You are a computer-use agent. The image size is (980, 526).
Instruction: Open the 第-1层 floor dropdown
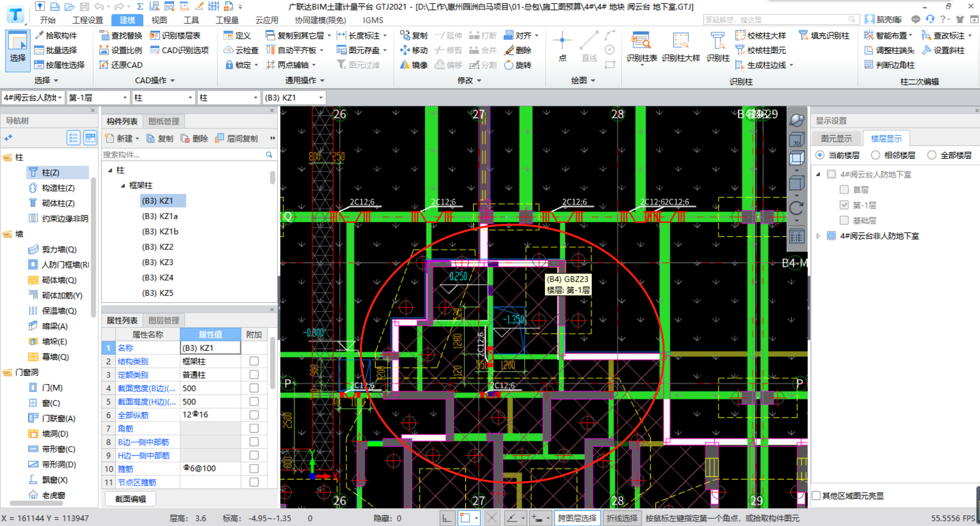pos(124,97)
